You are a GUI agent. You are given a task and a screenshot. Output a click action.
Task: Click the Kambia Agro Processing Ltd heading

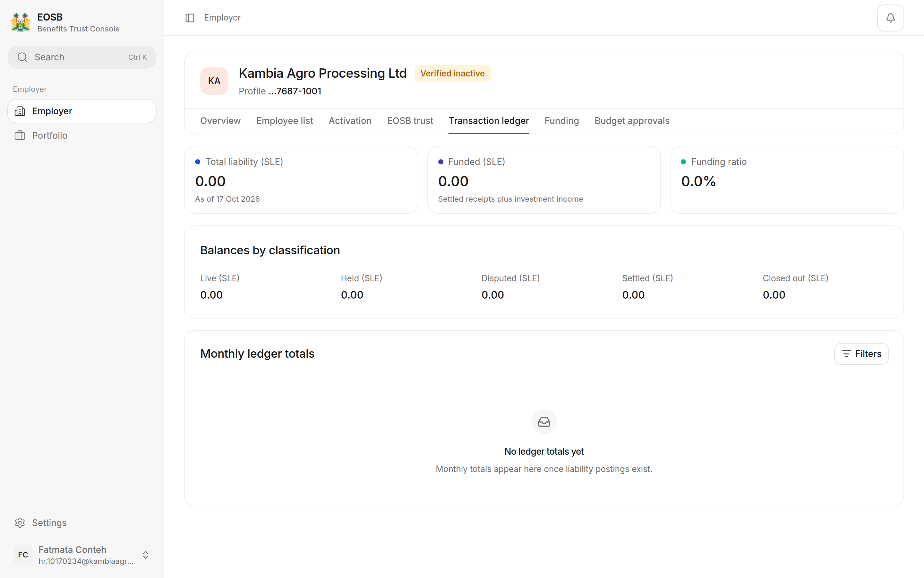323,74
